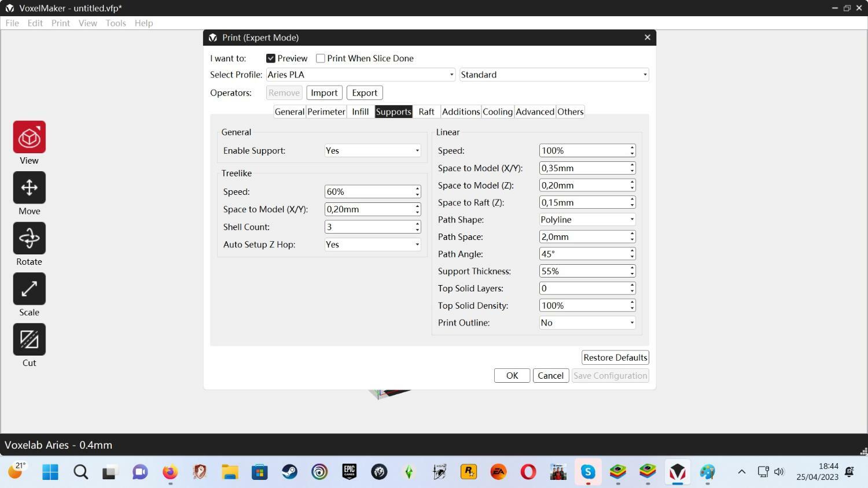This screenshot has width=868, height=488.
Task: Open taskbar Search
Action: pos(80,472)
